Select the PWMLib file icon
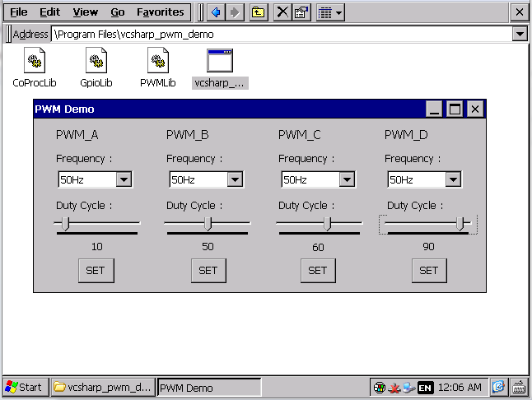 coord(158,67)
